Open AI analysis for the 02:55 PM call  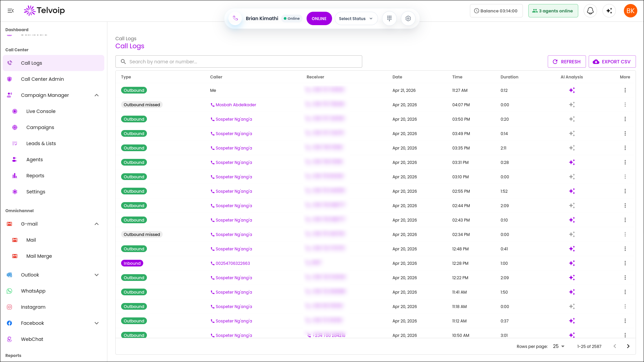pyautogui.click(x=572, y=191)
